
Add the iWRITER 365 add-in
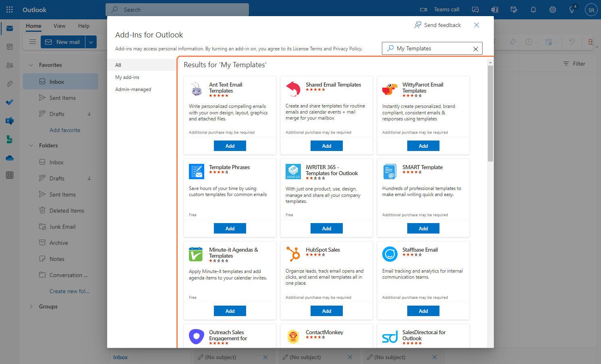(327, 228)
